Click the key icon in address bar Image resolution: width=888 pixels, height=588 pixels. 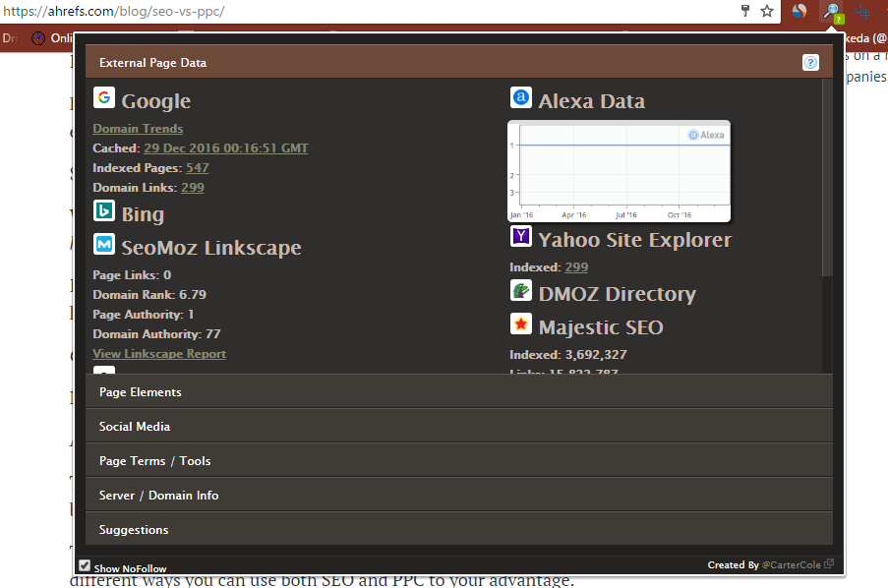[x=745, y=11]
